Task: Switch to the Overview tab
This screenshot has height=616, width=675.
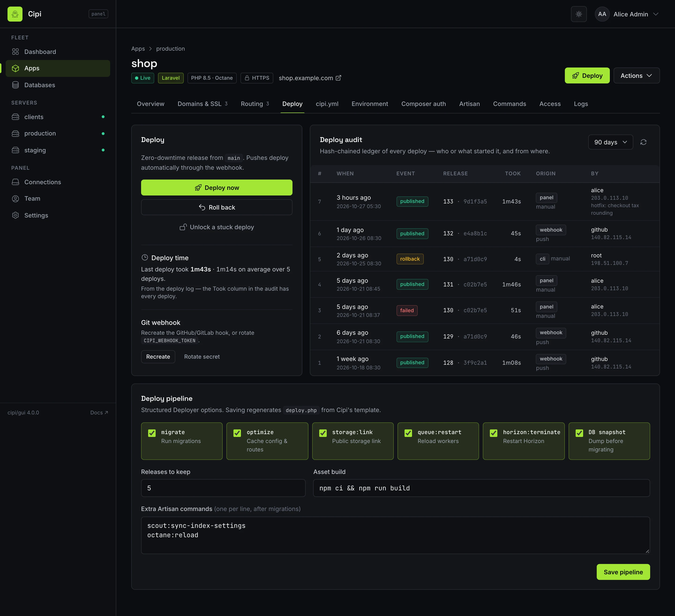Action: click(150, 104)
